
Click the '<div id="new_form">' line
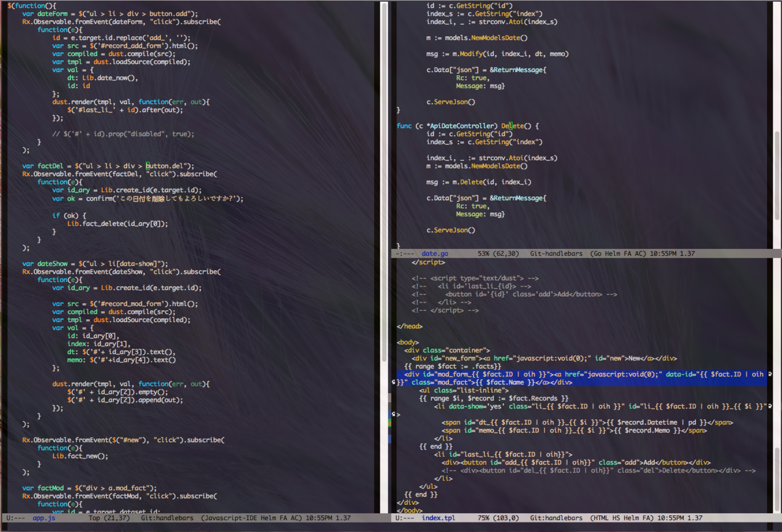tap(544, 358)
